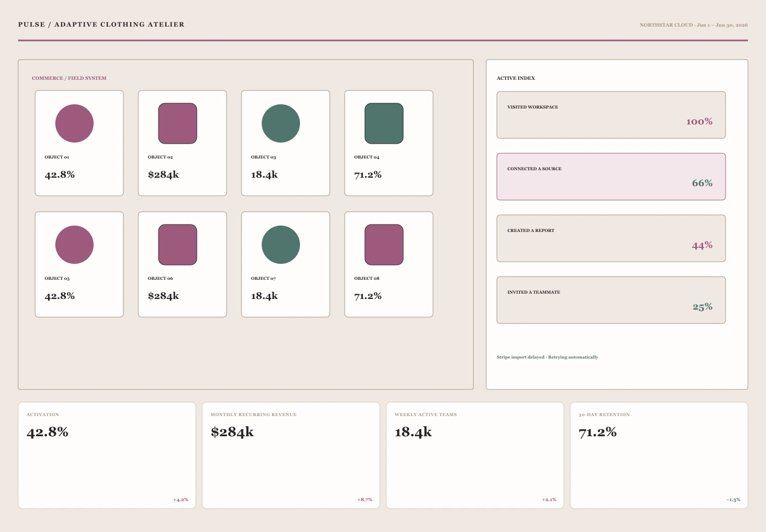Click the green circle icon in Object 07

[x=281, y=245]
